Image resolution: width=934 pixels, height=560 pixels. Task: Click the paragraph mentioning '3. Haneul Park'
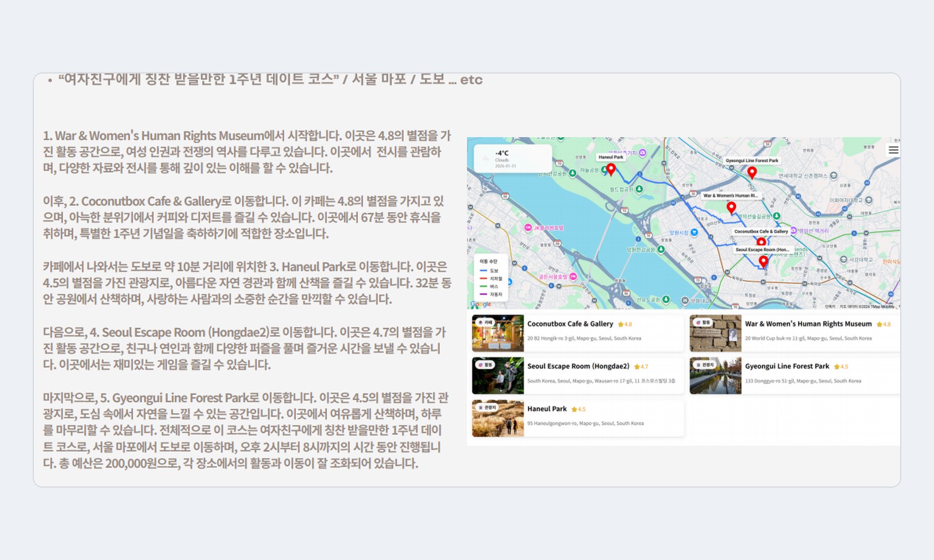[247, 283]
